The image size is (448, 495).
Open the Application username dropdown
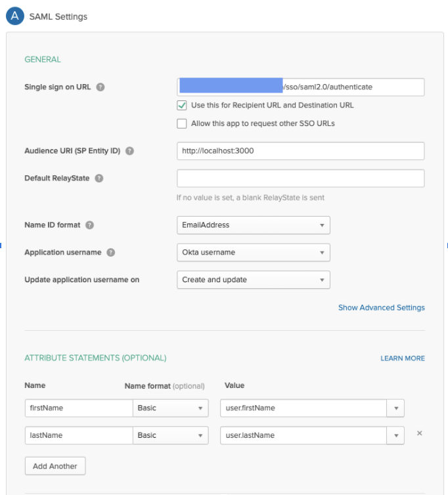point(253,252)
